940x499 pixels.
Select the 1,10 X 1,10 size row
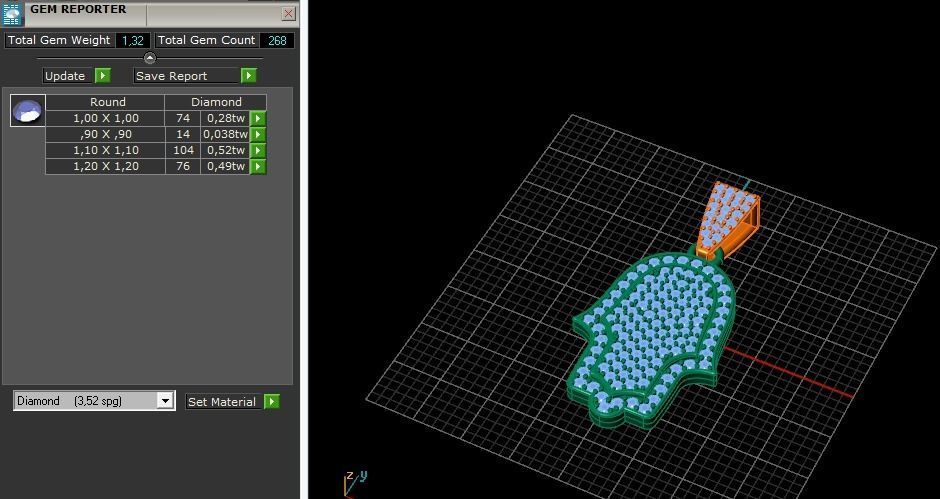pyautogui.click(x=106, y=151)
